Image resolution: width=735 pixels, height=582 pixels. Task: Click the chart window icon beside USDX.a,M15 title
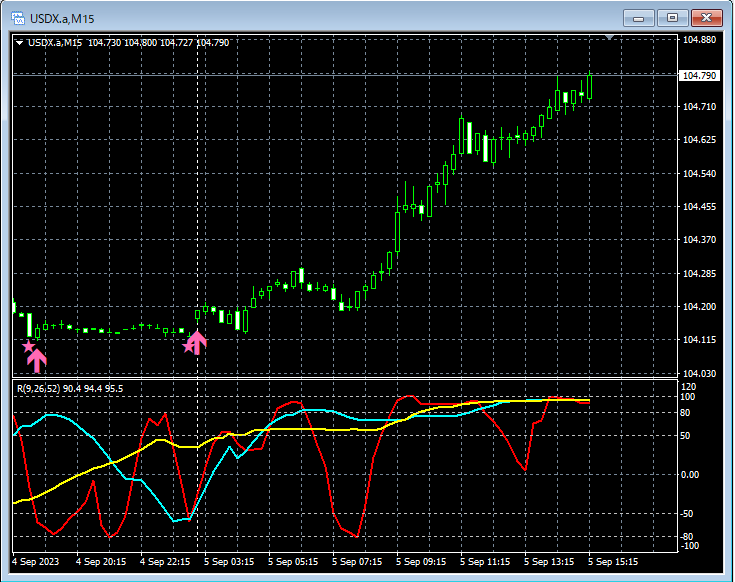click(x=18, y=18)
